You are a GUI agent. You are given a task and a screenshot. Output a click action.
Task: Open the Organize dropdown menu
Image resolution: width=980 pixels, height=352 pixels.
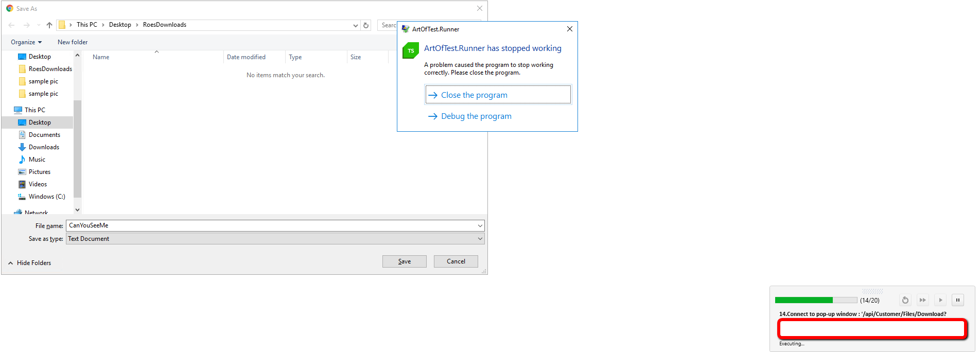point(26,42)
